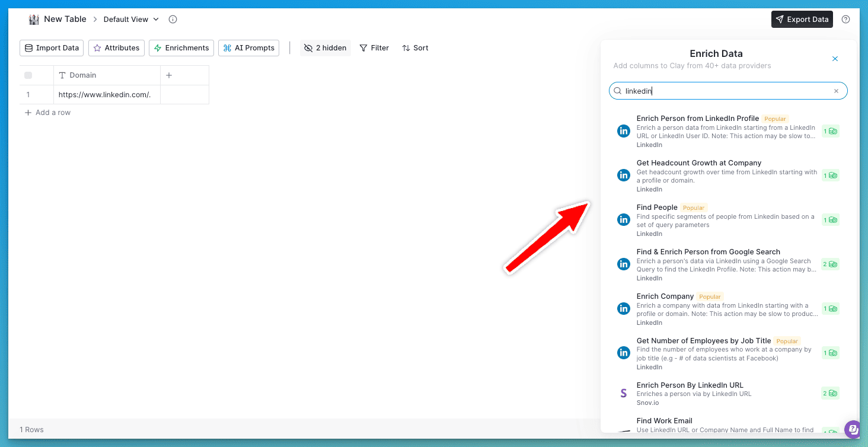Expand the Default View dropdown
This screenshot has height=447, width=868.
131,19
